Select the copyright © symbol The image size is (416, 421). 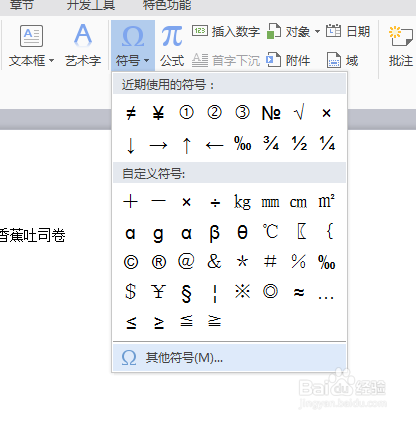131,262
